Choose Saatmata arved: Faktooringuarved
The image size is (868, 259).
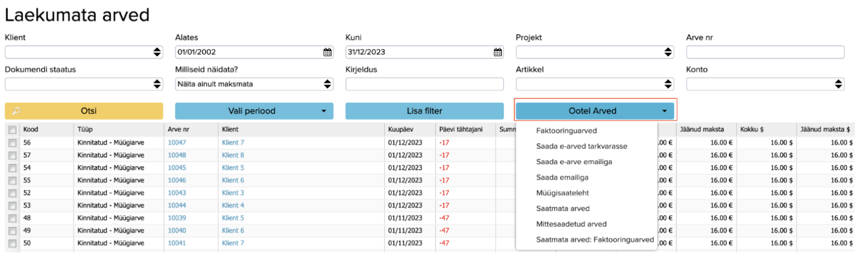tap(595, 240)
